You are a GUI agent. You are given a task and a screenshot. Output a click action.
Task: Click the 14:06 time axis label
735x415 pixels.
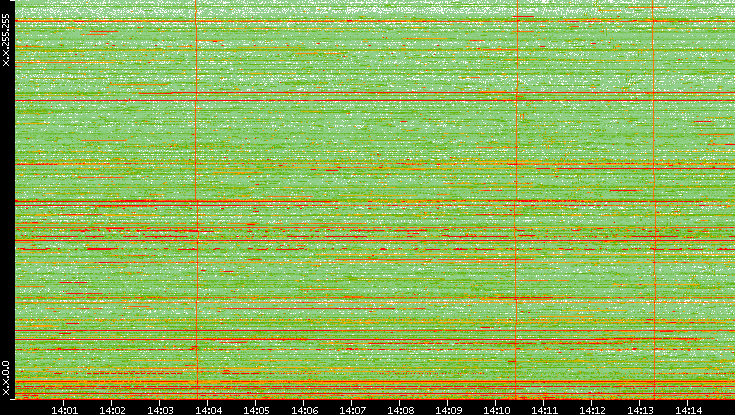(304, 410)
